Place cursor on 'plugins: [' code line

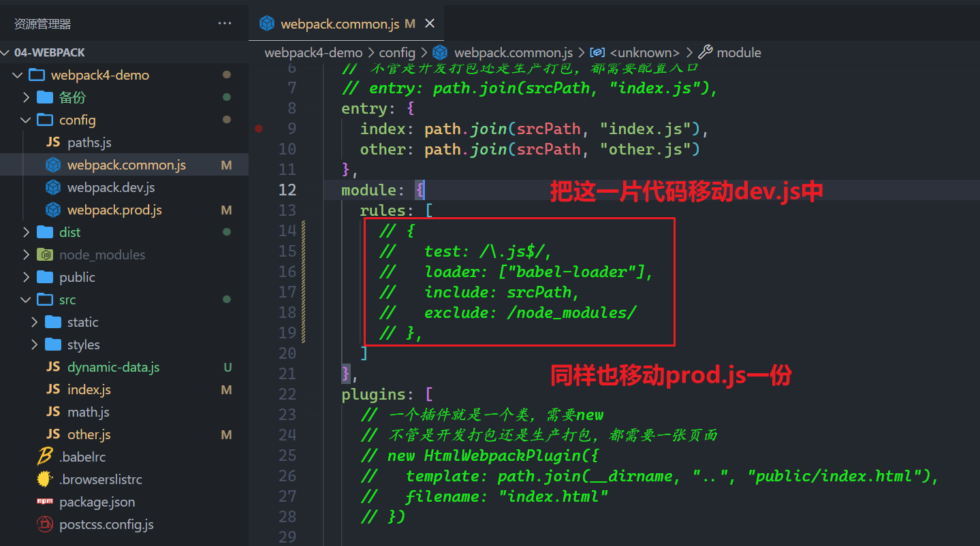(387, 394)
